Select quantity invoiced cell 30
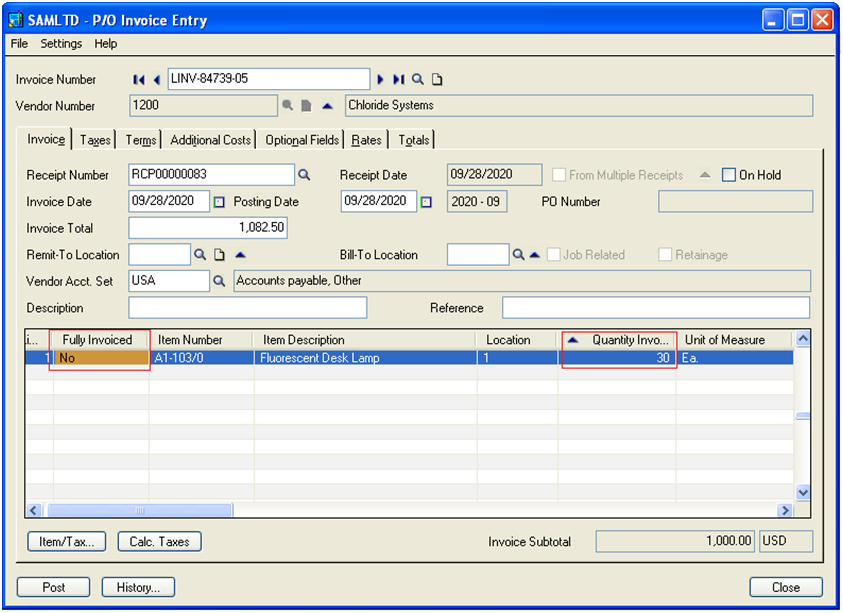This screenshot has width=843, height=613. pos(616,358)
